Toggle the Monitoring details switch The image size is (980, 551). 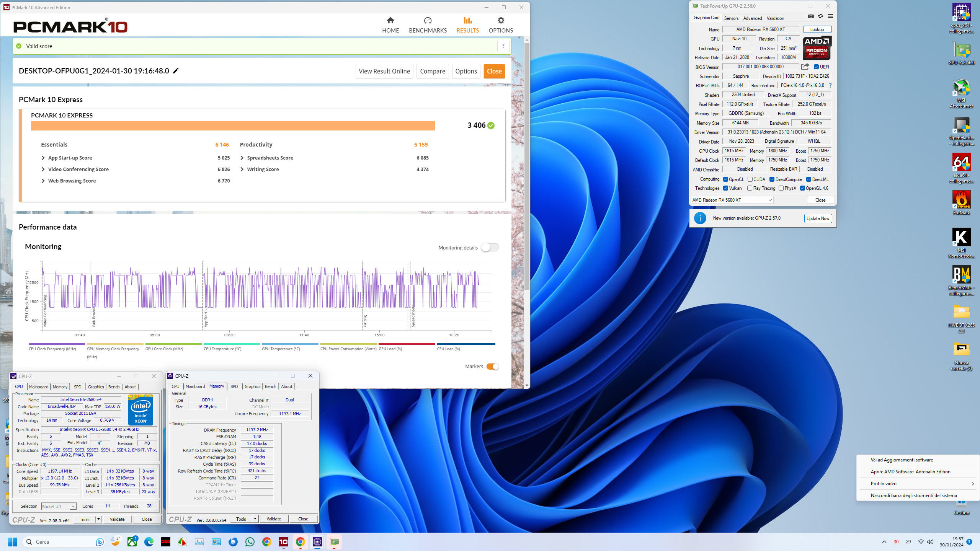[490, 248]
